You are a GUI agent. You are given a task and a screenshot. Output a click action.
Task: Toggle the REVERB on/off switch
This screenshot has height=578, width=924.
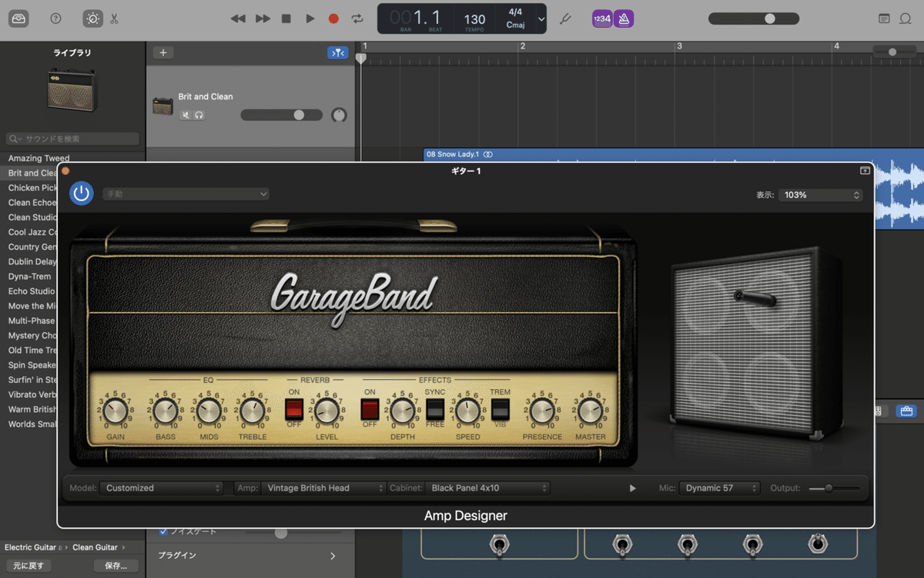pos(294,408)
